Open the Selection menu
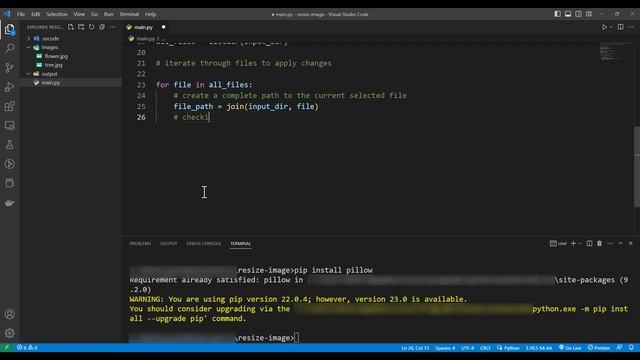This screenshot has width=640, height=360. pos(57,14)
